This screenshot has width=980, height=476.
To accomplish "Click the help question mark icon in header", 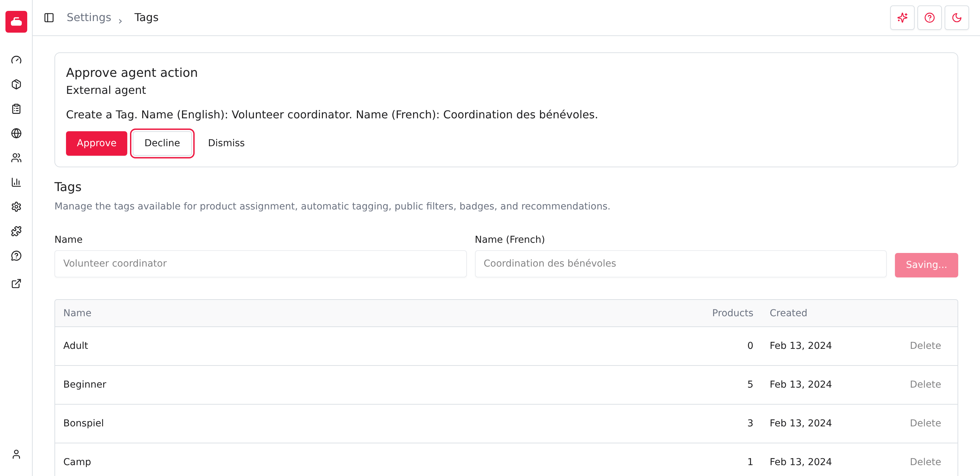I will pyautogui.click(x=929, y=17).
